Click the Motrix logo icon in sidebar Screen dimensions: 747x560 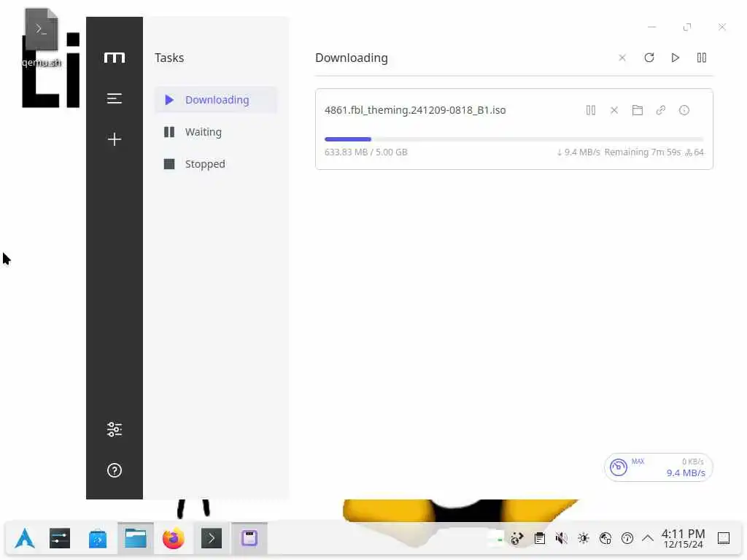115,58
